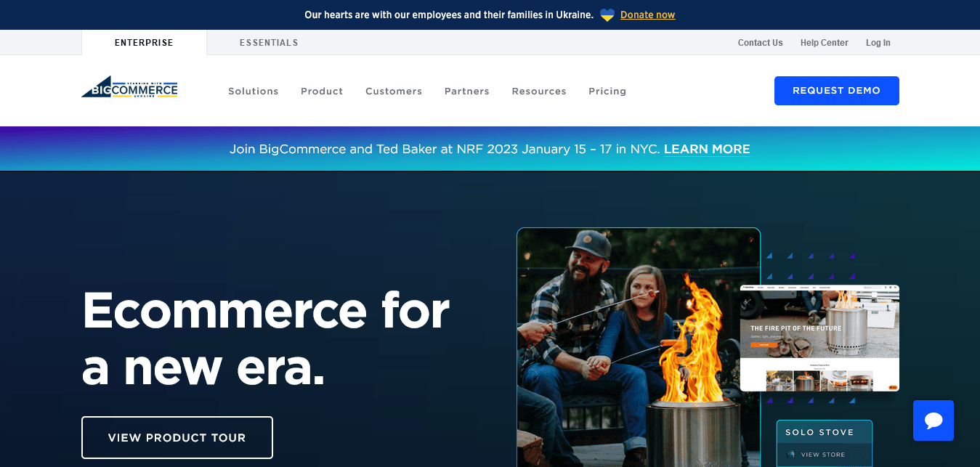Viewport: 980px width, 467px height.
Task: Switch to the ESSENTIALS tab
Action: (x=269, y=42)
